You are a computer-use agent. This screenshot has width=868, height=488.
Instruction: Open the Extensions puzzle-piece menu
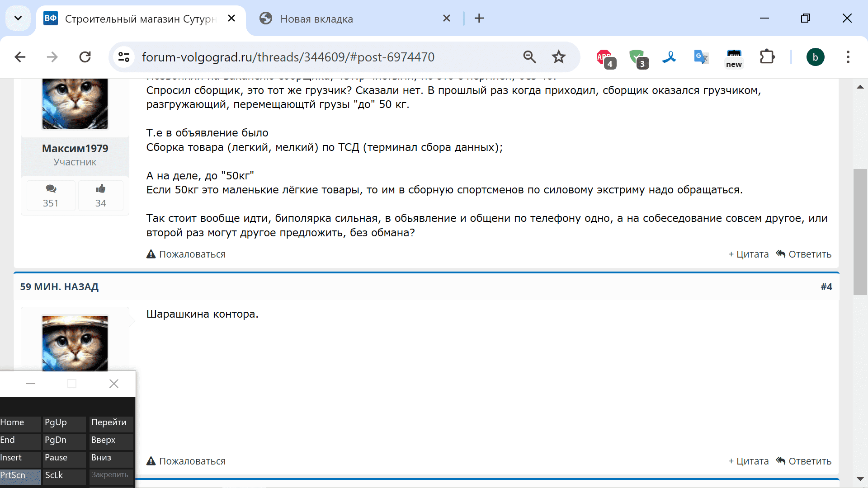coord(767,57)
